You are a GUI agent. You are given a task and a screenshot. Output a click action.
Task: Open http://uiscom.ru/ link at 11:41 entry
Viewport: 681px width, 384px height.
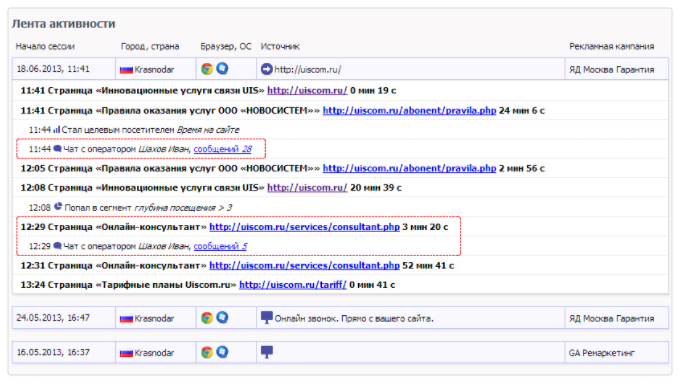pyautogui.click(x=307, y=91)
